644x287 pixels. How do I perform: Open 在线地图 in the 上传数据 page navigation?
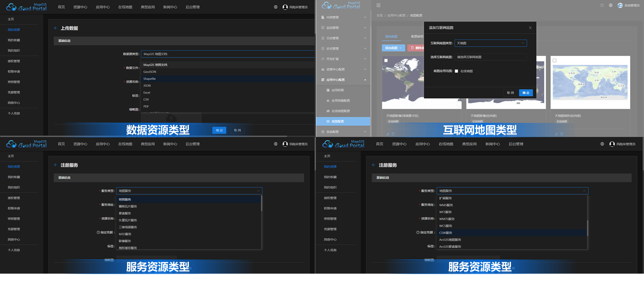pos(125,7)
